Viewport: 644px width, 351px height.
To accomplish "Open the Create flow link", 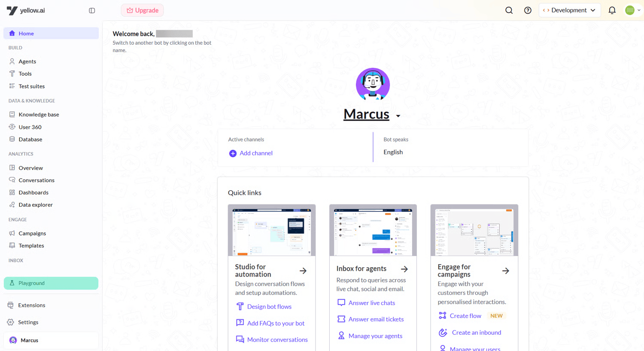I will (465, 316).
